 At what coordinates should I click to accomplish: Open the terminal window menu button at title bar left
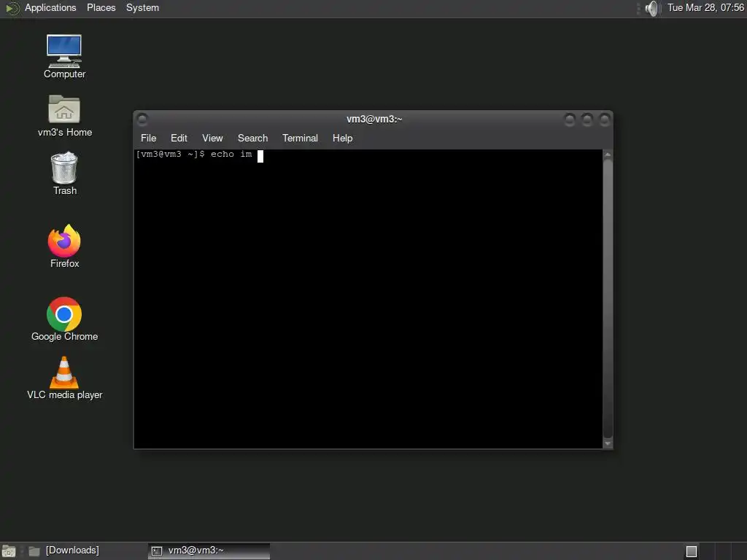click(x=142, y=119)
